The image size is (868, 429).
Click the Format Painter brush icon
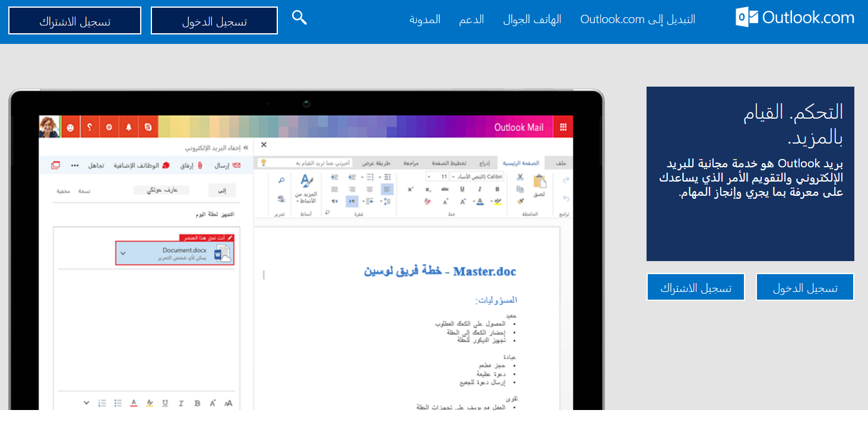click(x=521, y=201)
